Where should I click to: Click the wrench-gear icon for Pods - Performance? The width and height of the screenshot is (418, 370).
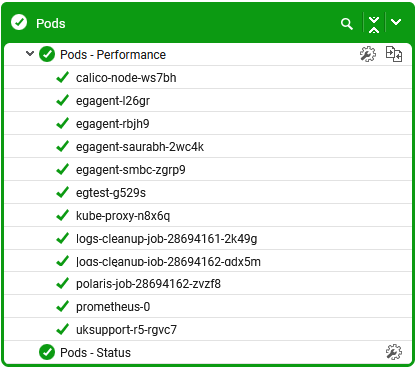(368, 54)
